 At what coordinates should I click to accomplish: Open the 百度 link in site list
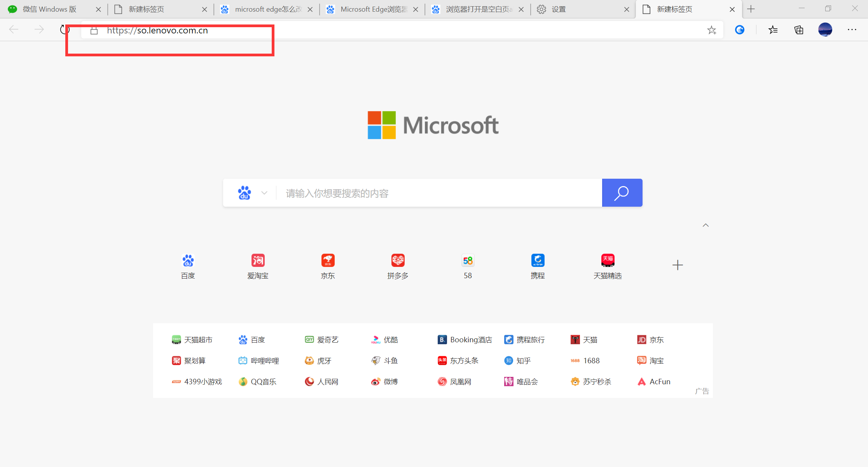pos(251,340)
